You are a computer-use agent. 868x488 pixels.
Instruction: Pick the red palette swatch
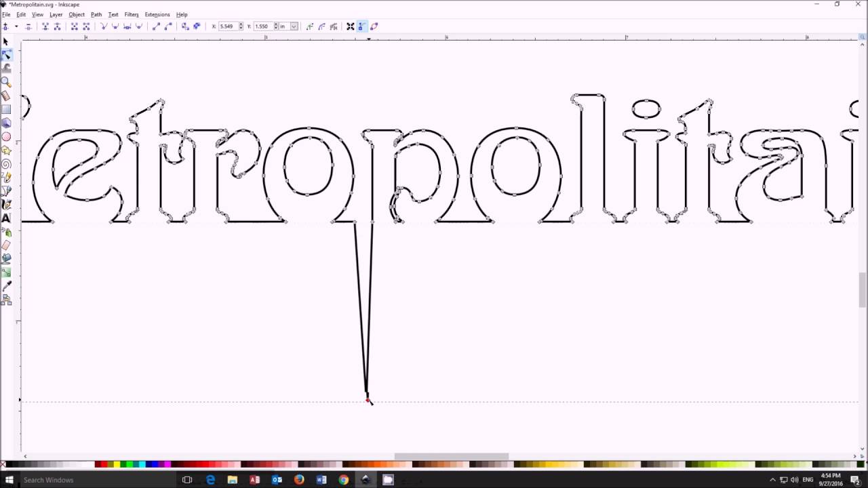(x=106, y=464)
